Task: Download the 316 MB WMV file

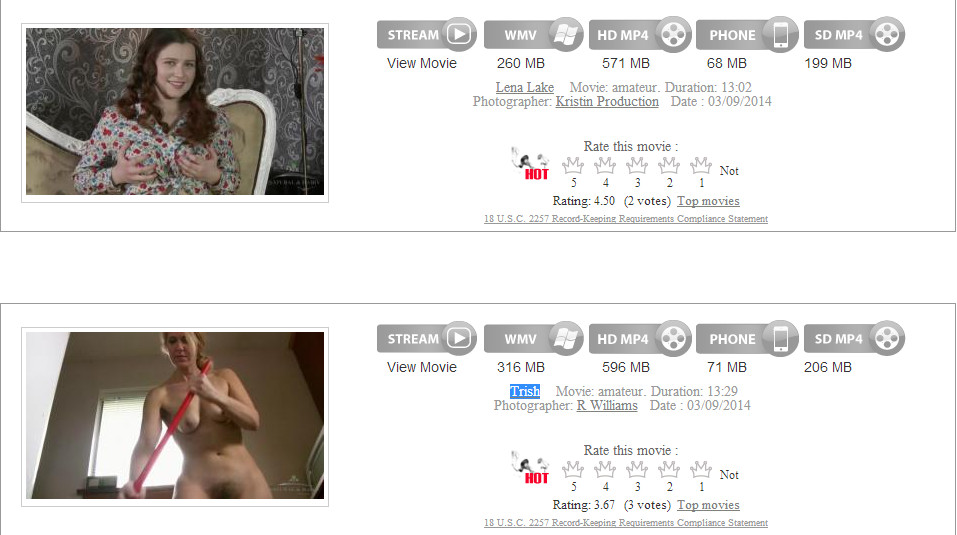Action: pos(534,339)
